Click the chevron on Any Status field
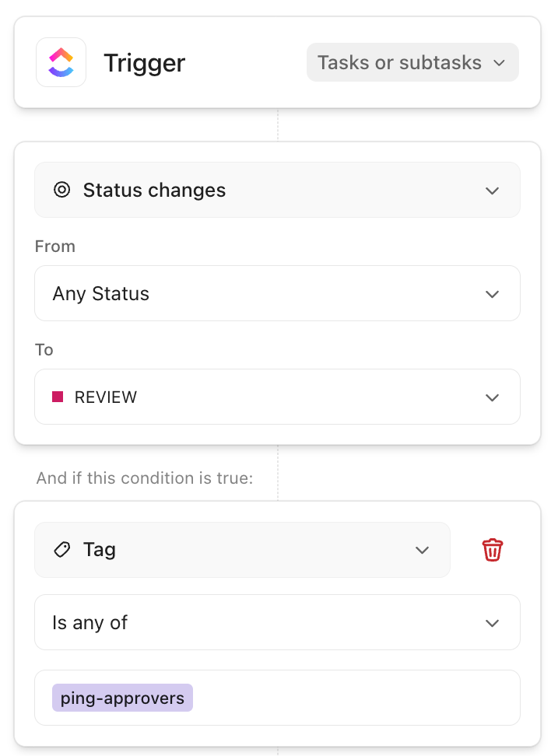 [x=492, y=293]
